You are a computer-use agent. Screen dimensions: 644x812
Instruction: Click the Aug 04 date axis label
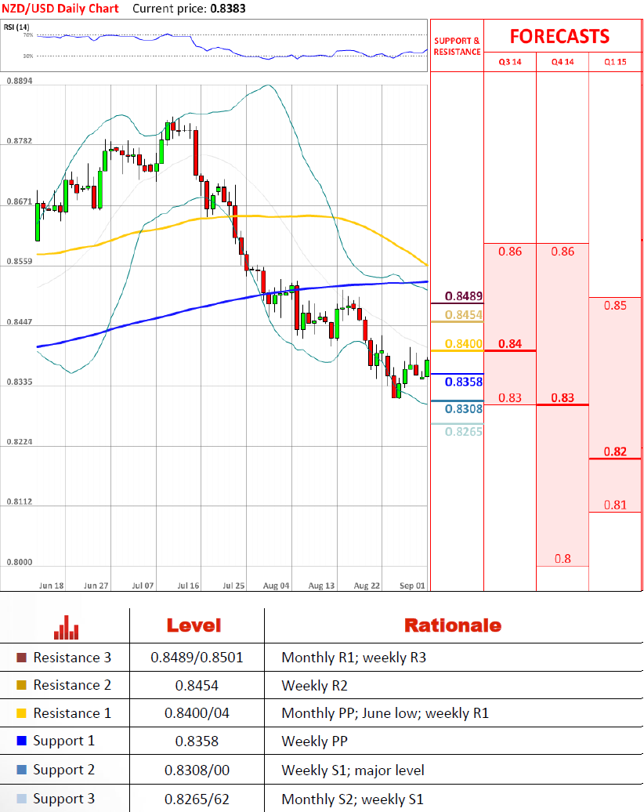pos(276,585)
